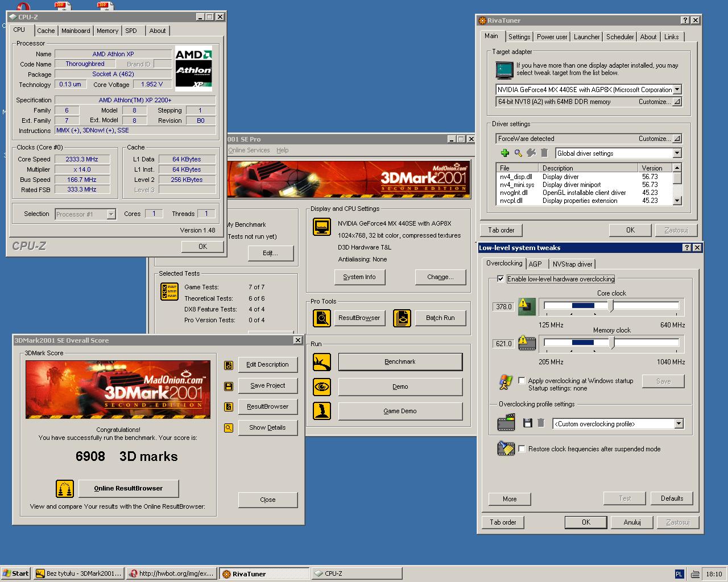Select the nvoglnt.dll row in driver list
The image size is (728, 582).
[584, 193]
